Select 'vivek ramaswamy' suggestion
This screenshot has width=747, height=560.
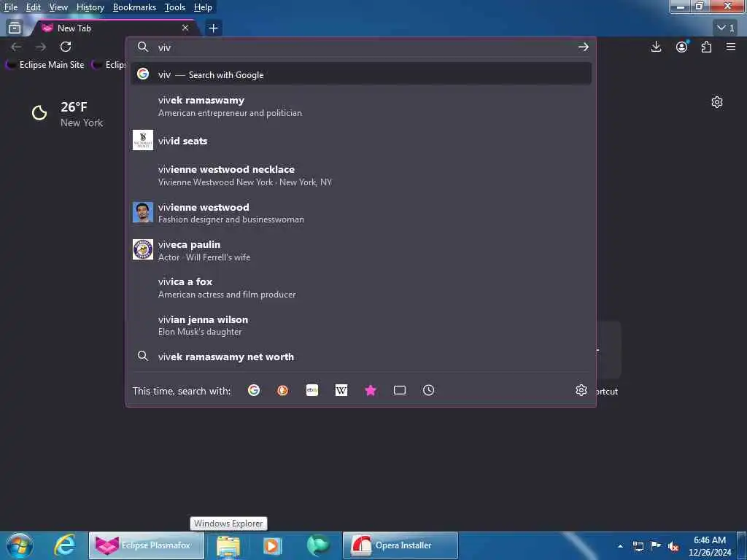361,106
